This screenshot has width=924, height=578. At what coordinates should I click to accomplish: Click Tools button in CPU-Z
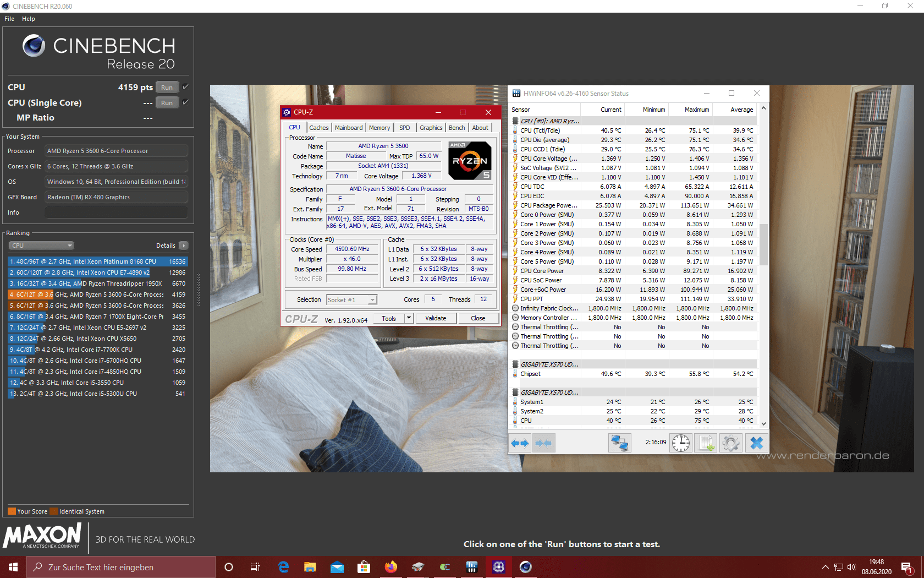pyautogui.click(x=389, y=318)
